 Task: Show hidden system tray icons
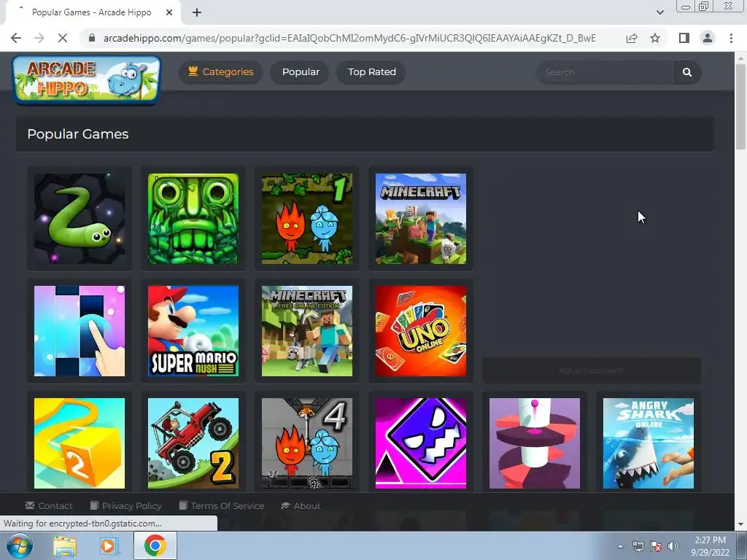620,546
